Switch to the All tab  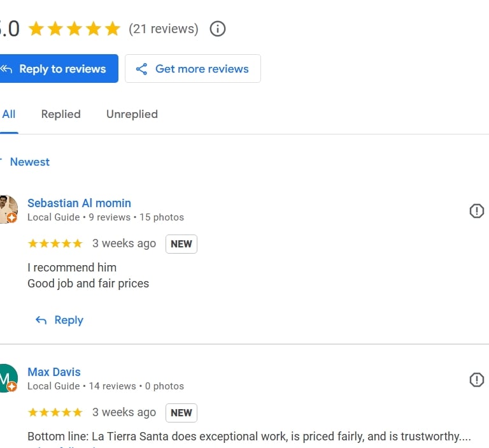(x=9, y=114)
